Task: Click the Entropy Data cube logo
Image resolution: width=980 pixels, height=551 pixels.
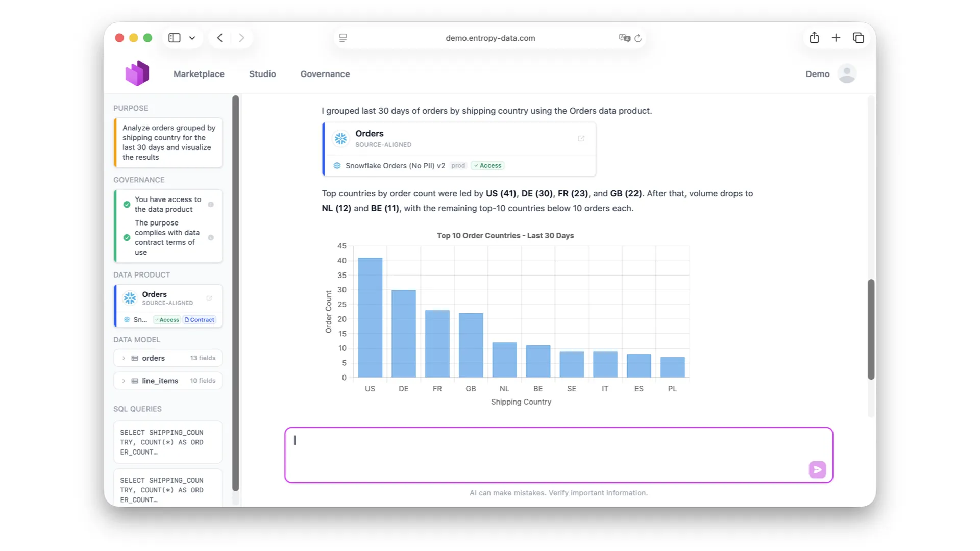Action: click(137, 73)
